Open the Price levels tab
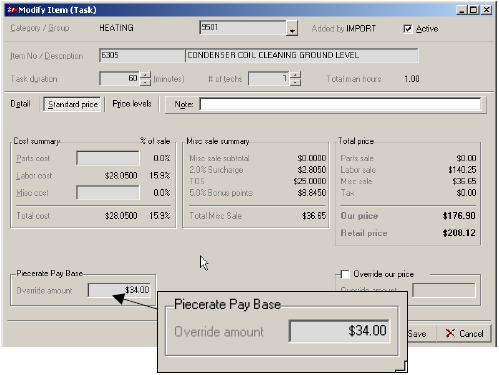This screenshot has width=499, height=375. [132, 104]
